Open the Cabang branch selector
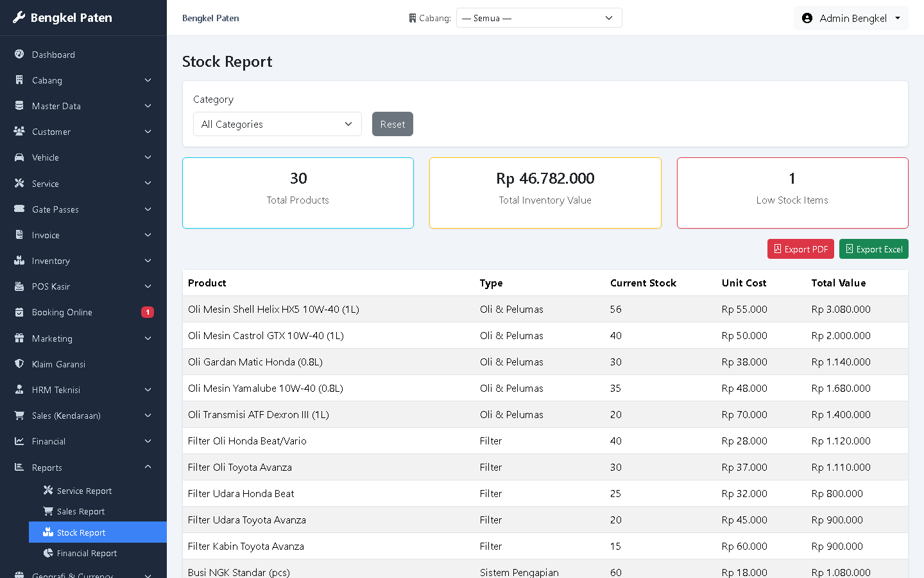The image size is (924, 578). point(539,18)
